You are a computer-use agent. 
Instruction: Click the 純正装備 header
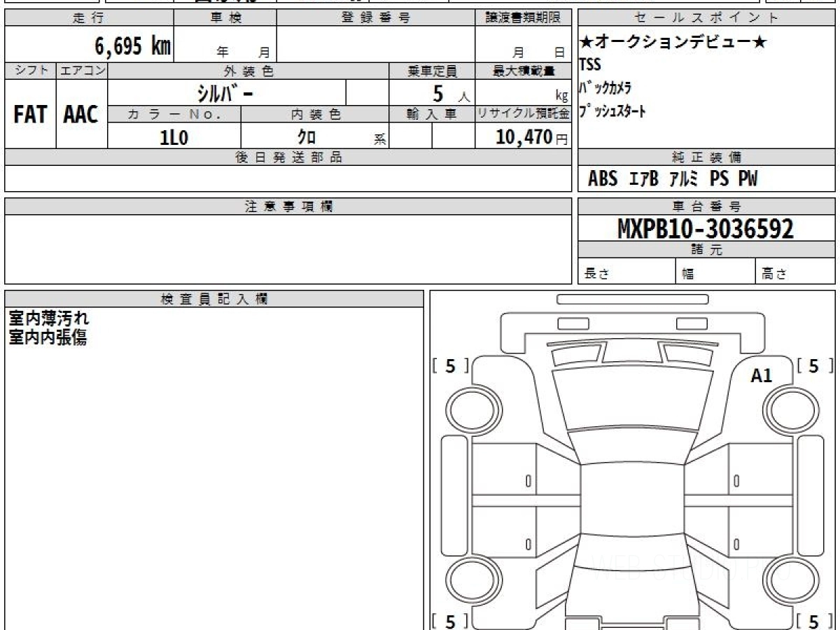click(x=707, y=157)
